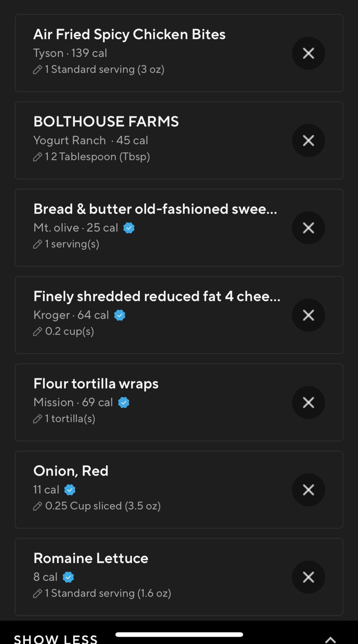The image size is (358, 644).
Task: Tap SHOW LESS to collapse foods
Action: tap(56, 639)
